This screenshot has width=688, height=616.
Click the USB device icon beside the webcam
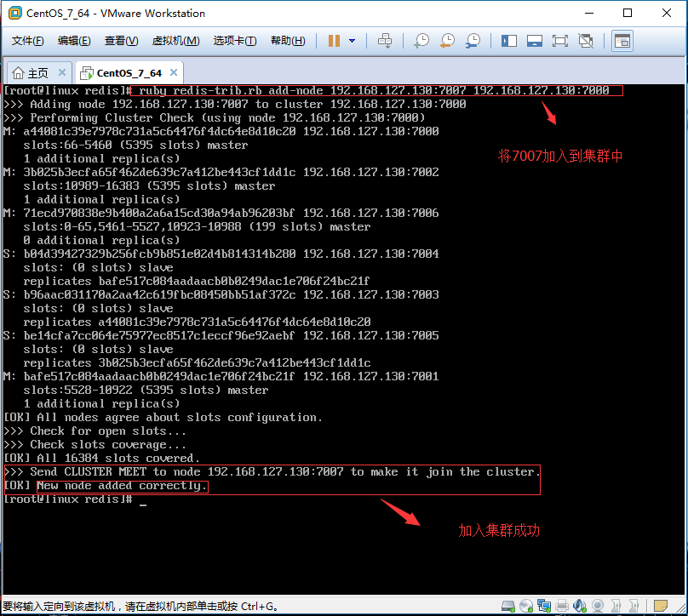click(616, 606)
